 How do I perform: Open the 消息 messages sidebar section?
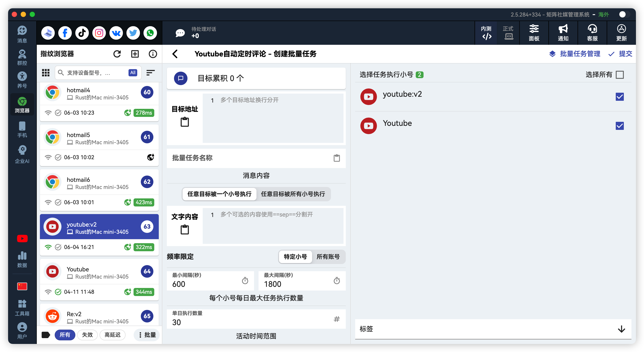(22, 34)
